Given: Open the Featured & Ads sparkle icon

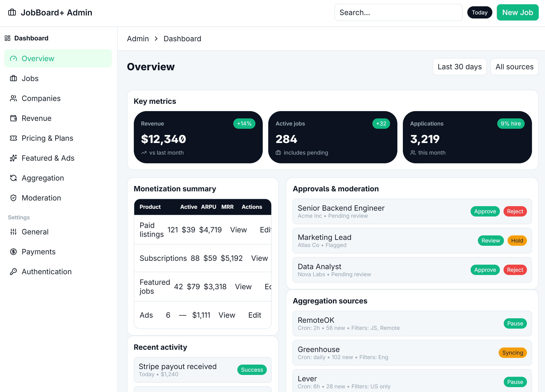Looking at the screenshot, I should coord(13,158).
